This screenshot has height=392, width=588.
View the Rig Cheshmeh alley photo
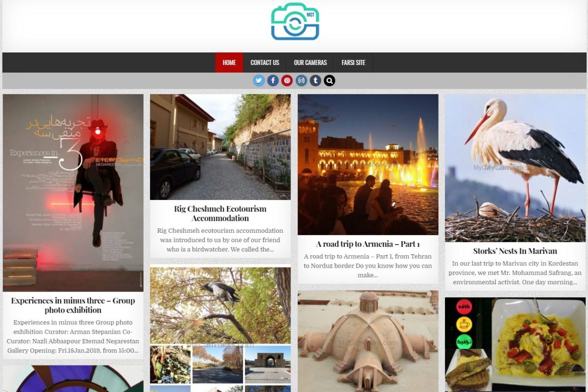[x=220, y=147]
